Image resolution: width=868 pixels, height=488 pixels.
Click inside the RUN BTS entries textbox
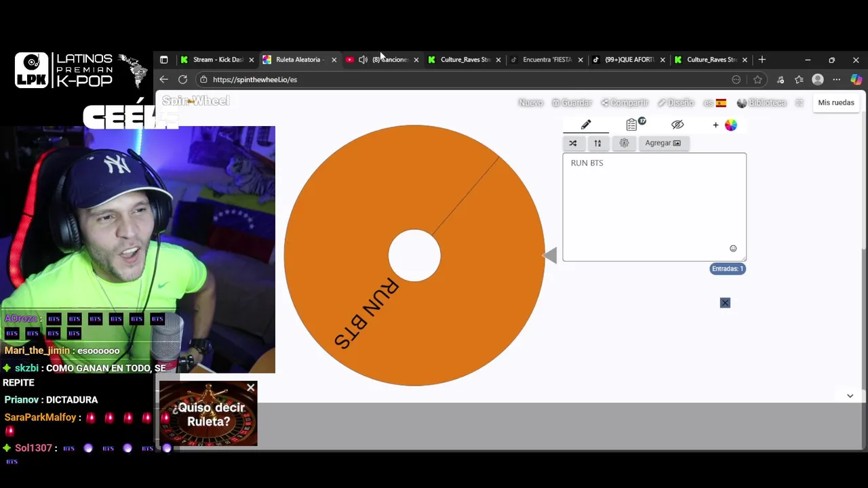[x=654, y=207]
